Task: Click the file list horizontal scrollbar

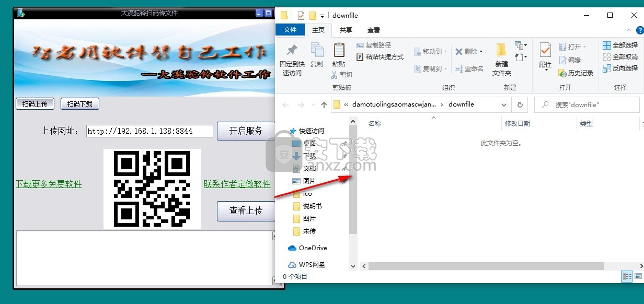Action: 486,266
